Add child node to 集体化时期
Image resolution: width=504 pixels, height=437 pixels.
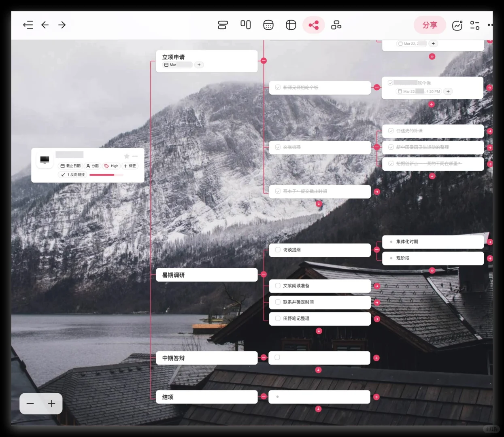point(490,242)
